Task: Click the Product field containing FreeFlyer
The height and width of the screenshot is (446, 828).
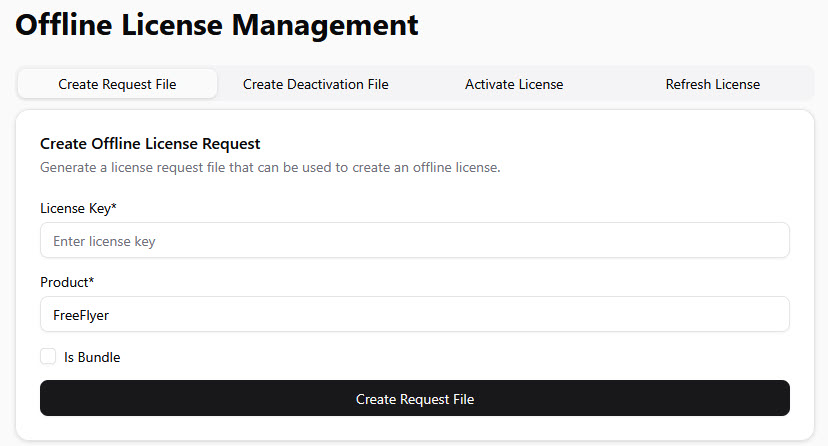Action: (414, 315)
